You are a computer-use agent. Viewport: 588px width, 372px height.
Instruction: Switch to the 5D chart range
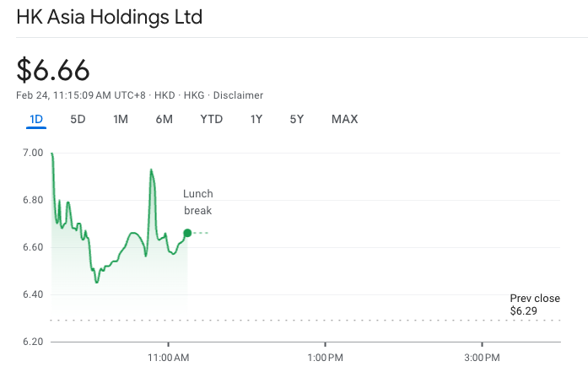pos(78,119)
